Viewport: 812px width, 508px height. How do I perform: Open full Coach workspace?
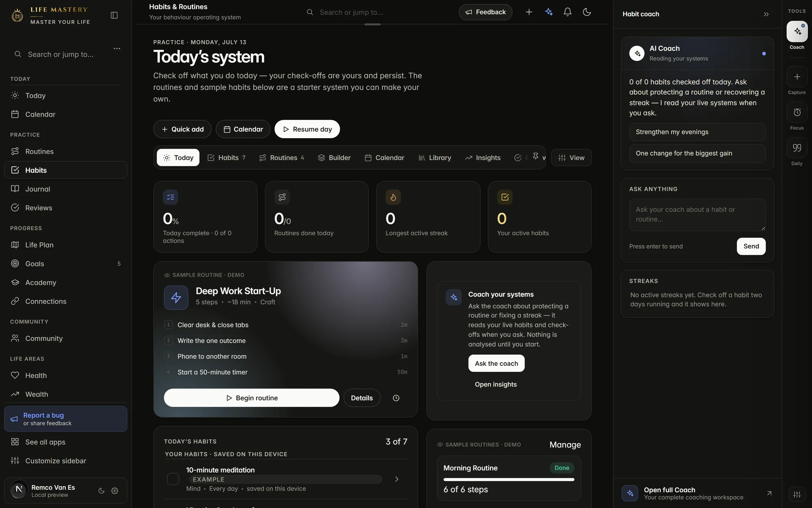coord(698,493)
